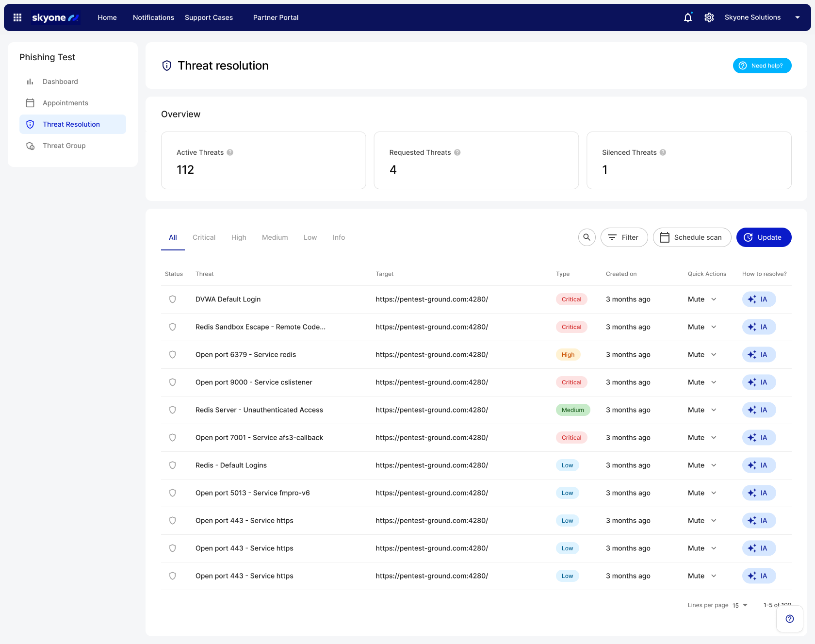Open the apps grid launcher icon
Screen dimensions: 815x644
pos(17,17)
